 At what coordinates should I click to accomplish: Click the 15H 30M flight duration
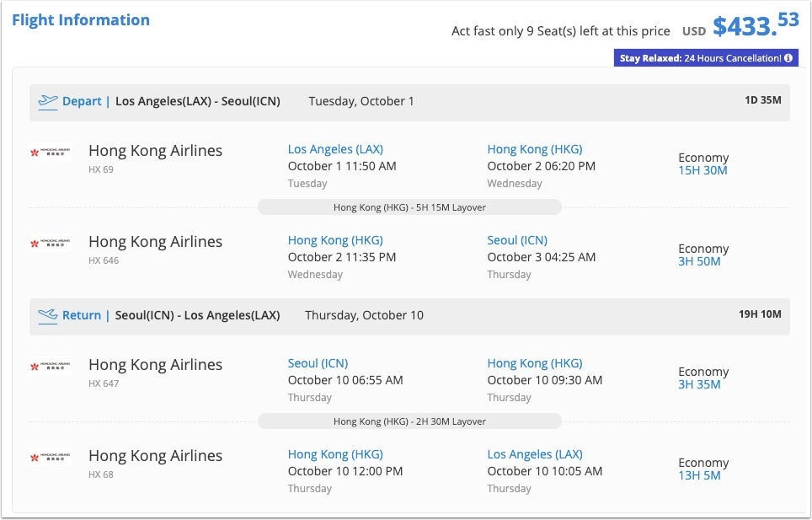[x=702, y=170]
